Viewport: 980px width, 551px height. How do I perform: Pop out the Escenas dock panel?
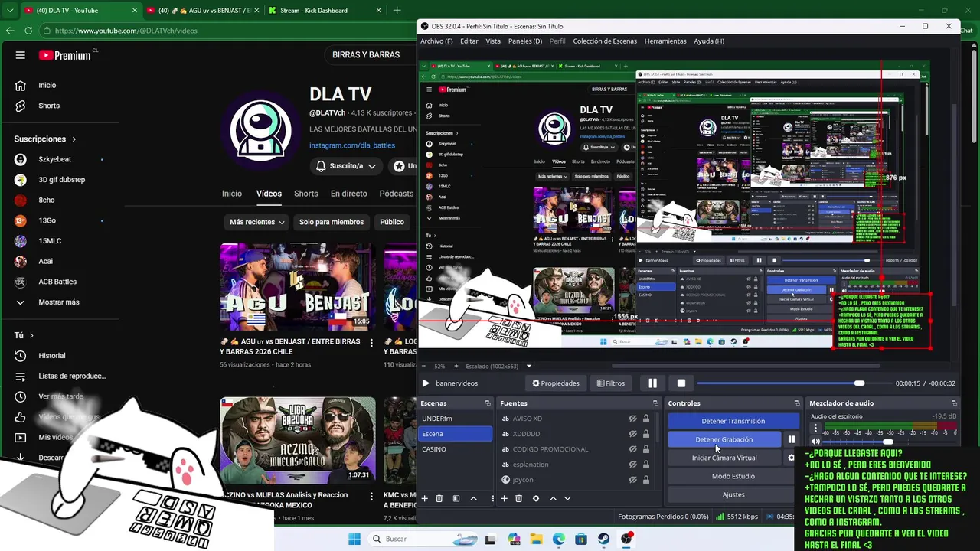click(x=488, y=403)
